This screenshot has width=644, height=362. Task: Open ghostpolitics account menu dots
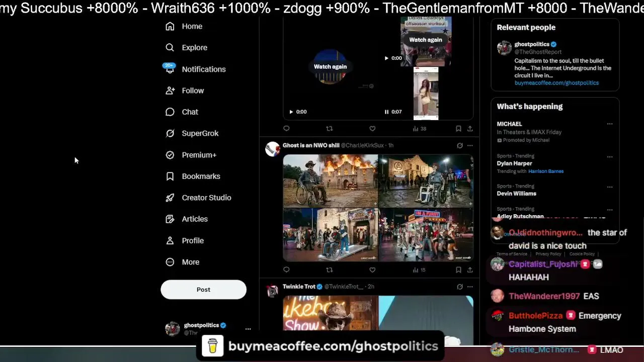tap(248, 329)
